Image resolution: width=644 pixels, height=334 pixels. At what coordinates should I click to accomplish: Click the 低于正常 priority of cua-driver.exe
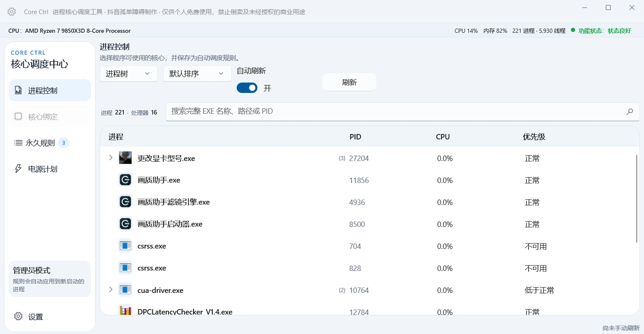pos(539,290)
